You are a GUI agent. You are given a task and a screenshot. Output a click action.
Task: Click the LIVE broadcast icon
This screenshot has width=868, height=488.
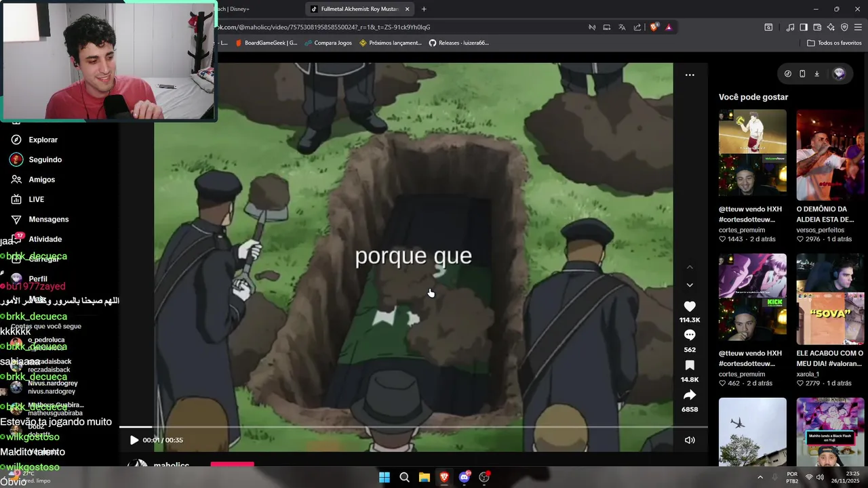[16, 199]
